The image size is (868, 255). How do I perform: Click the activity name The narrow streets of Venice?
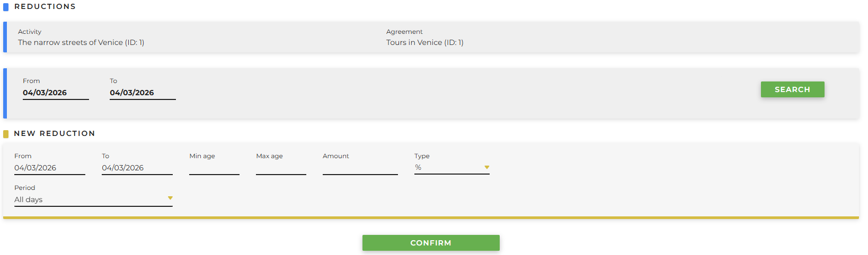[81, 42]
